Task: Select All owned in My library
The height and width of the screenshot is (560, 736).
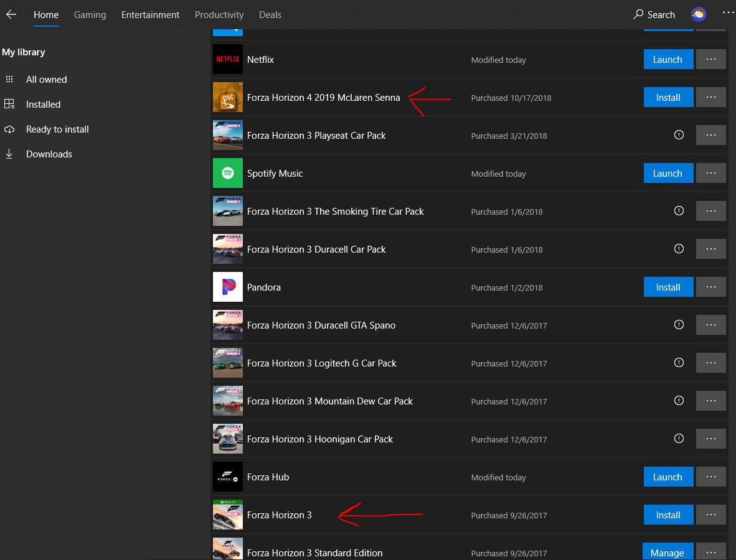Action: pos(47,79)
